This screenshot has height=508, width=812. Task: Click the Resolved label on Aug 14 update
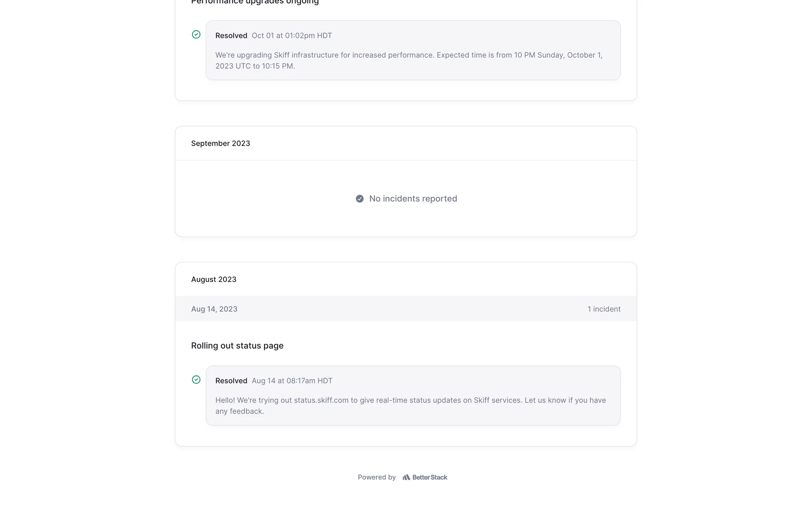[x=231, y=381]
